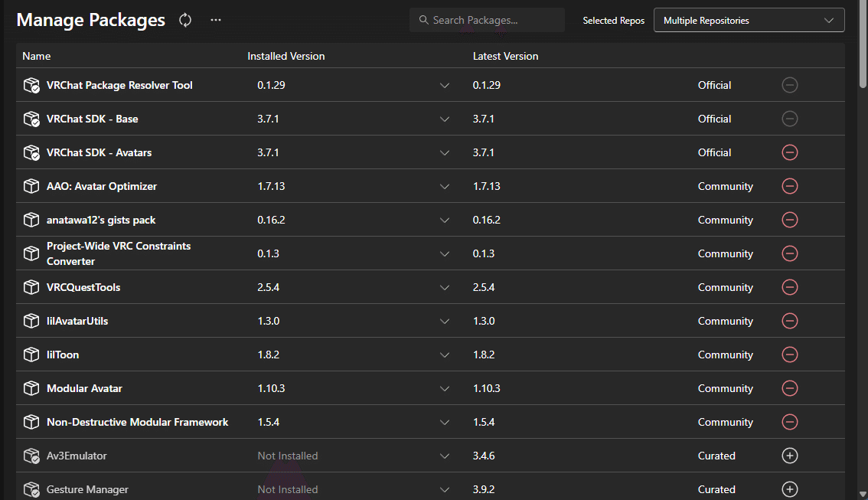This screenshot has width=868, height=500.
Task: Sort by the Name column header
Action: [x=37, y=56]
